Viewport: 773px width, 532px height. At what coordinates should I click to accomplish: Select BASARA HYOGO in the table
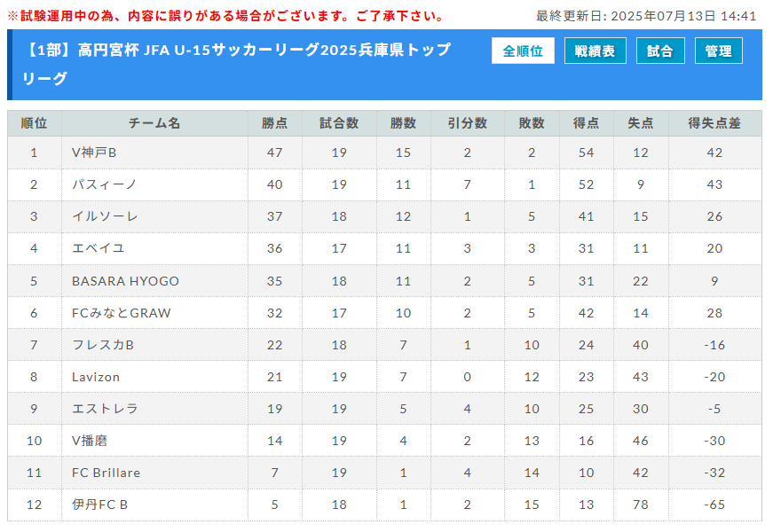pos(125,281)
